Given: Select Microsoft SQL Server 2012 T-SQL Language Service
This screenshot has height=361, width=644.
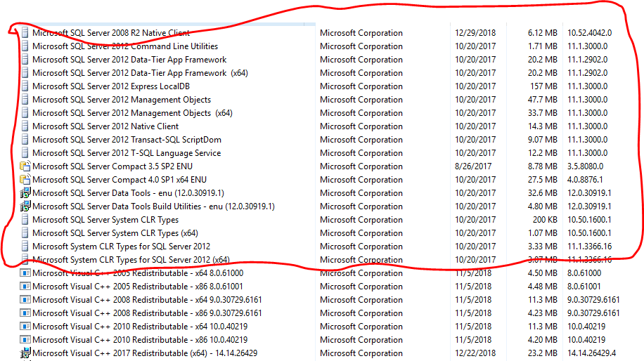Looking at the screenshot, I should click(x=127, y=153).
